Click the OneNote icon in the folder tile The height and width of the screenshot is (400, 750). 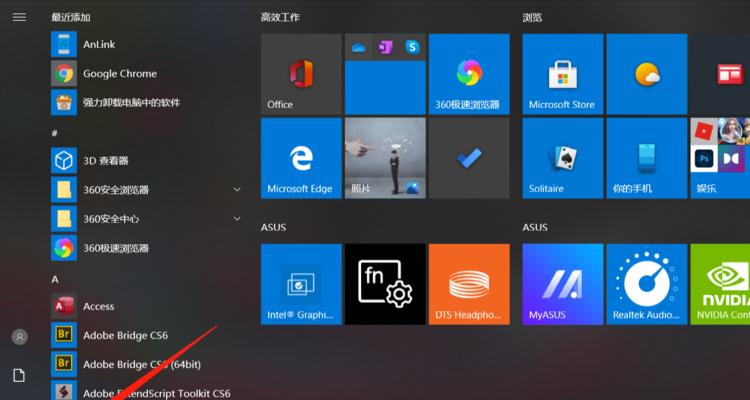click(385, 47)
